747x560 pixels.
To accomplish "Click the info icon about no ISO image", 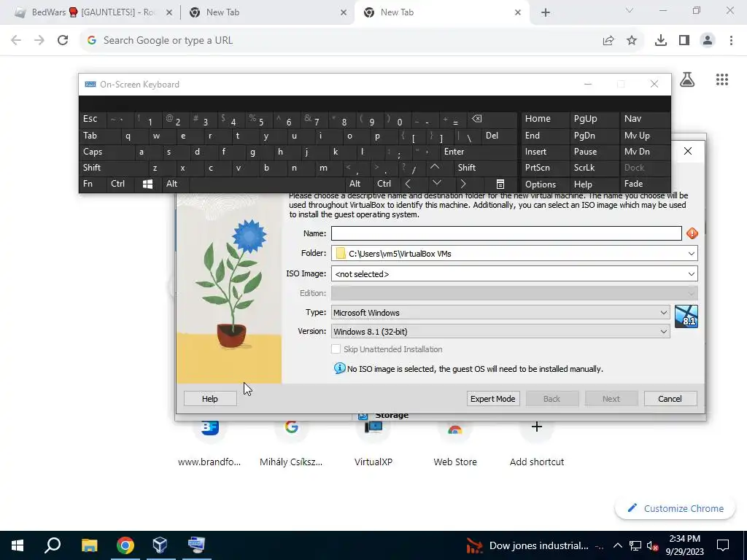I will click(x=339, y=368).
